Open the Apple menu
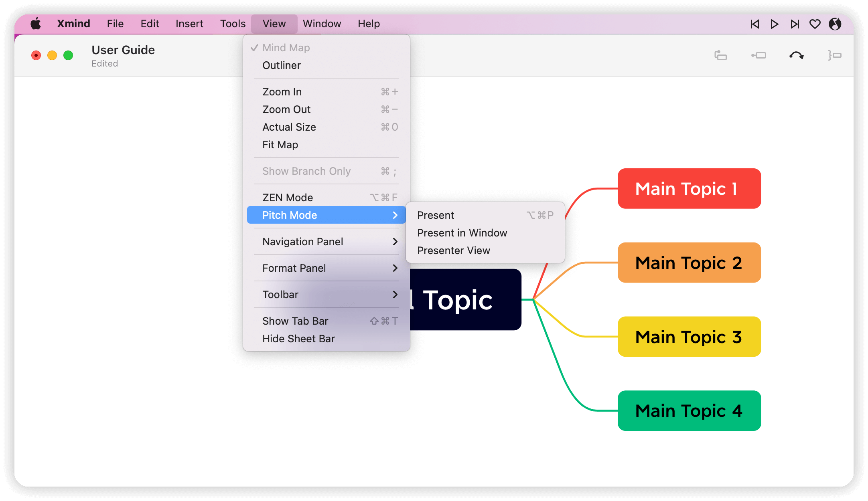 (36, 24)
